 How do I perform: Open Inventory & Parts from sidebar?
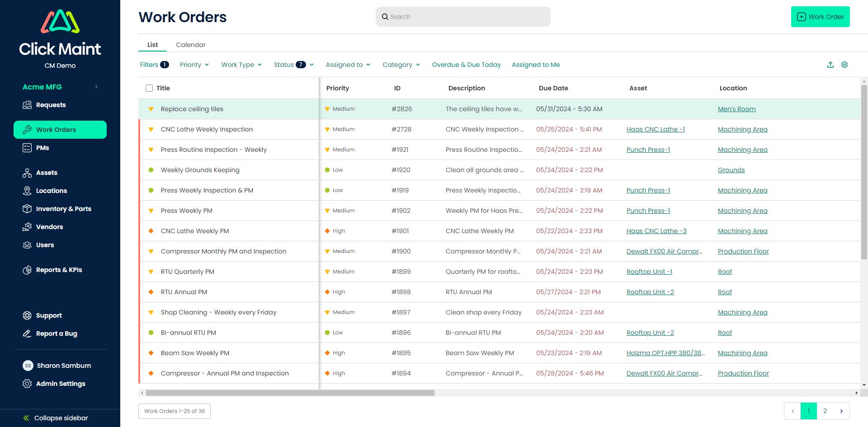coord(63,209)
